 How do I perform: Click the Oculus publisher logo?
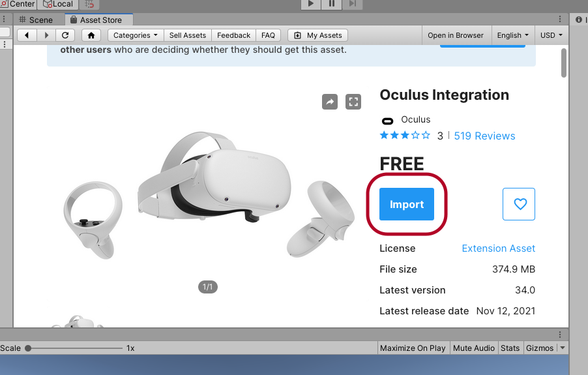click(x=387, y=121)
